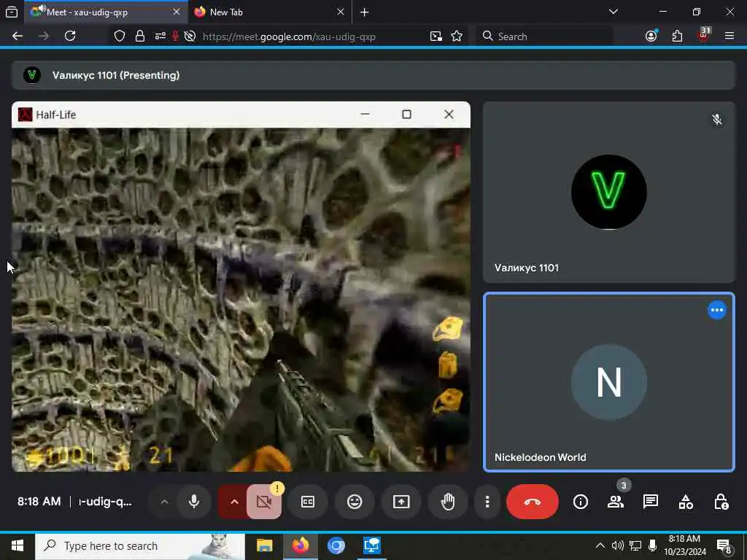Screen dimensions: 747x560
Task: Expand audio settings chevron beside microphone
Action: coord(164,502)
